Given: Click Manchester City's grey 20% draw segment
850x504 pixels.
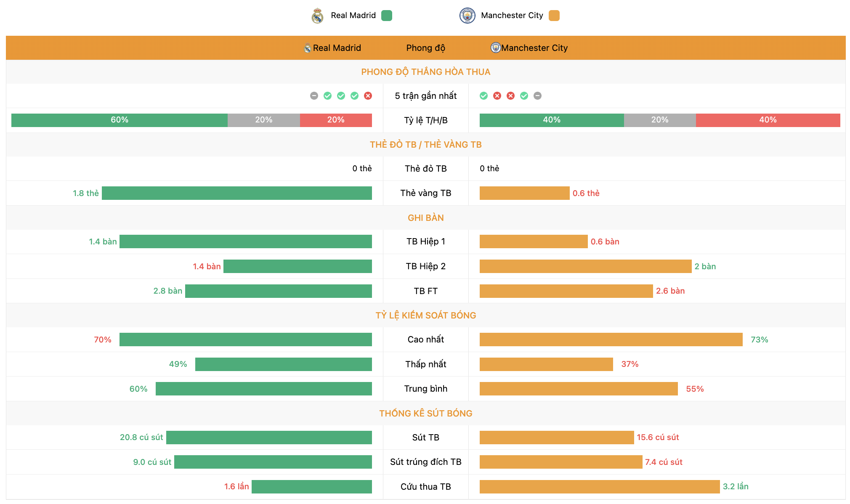Looking at the screenshot, I should [660, 120].
